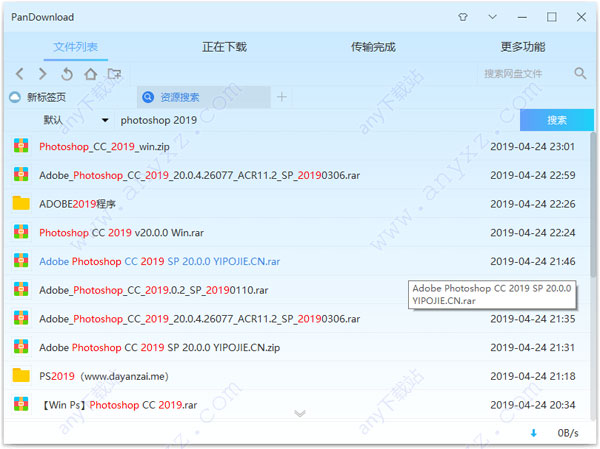Select the 22:59 Adobe_Photoshop 20.0.4.26077 rar file
Image resolution: width=600 pixels, height=449 pixels.
tap(199, 175)
